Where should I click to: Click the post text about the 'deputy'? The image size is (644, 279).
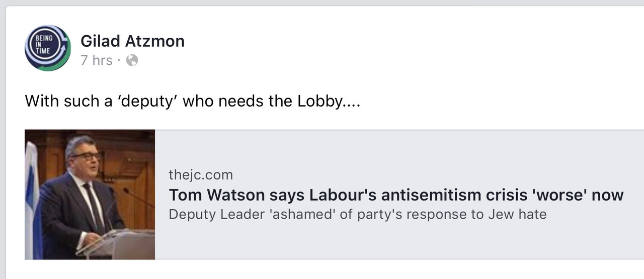(x=193, y=102)
